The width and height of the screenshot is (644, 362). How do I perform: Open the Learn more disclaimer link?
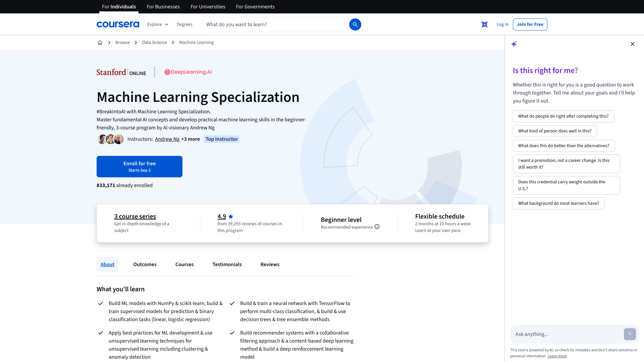tap(557, 356)
